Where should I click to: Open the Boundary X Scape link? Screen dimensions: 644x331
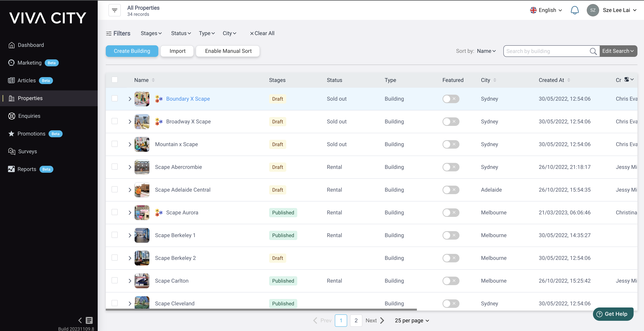[x=188, y=99]
